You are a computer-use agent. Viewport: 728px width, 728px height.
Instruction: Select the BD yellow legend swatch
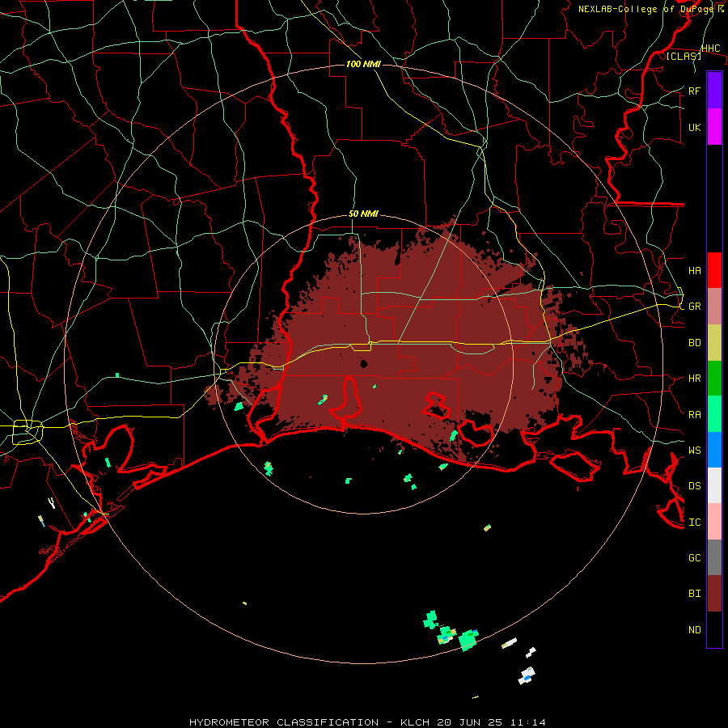point(714,343)
